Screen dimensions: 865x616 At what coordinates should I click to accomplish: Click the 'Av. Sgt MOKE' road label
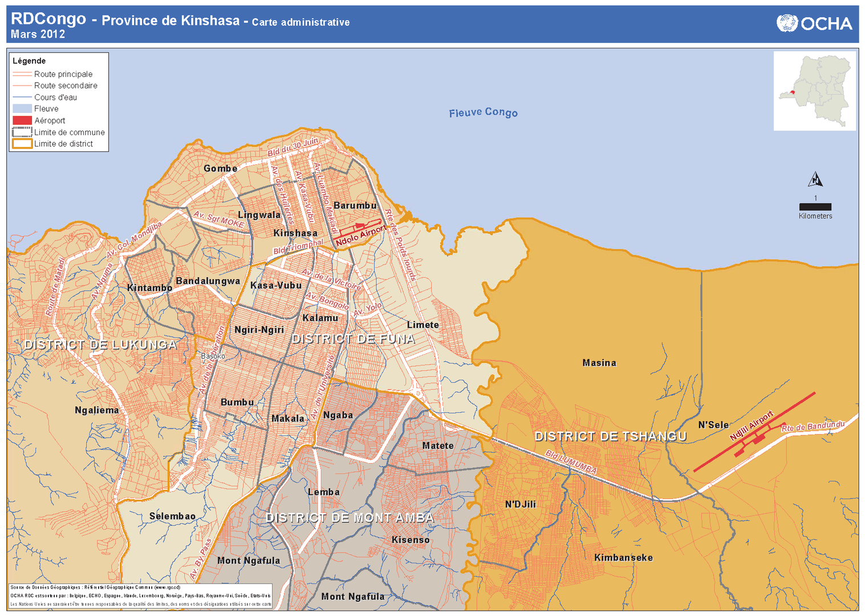pyautogui.click(x=219, y=219)
